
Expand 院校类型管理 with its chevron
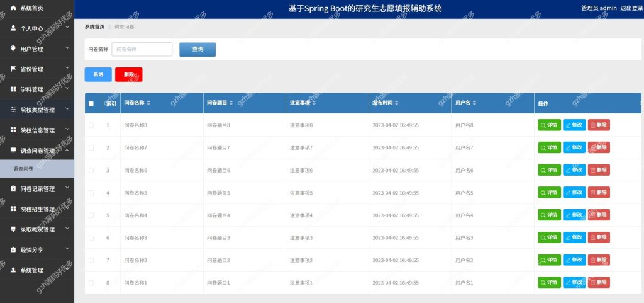tap(67, 108)
